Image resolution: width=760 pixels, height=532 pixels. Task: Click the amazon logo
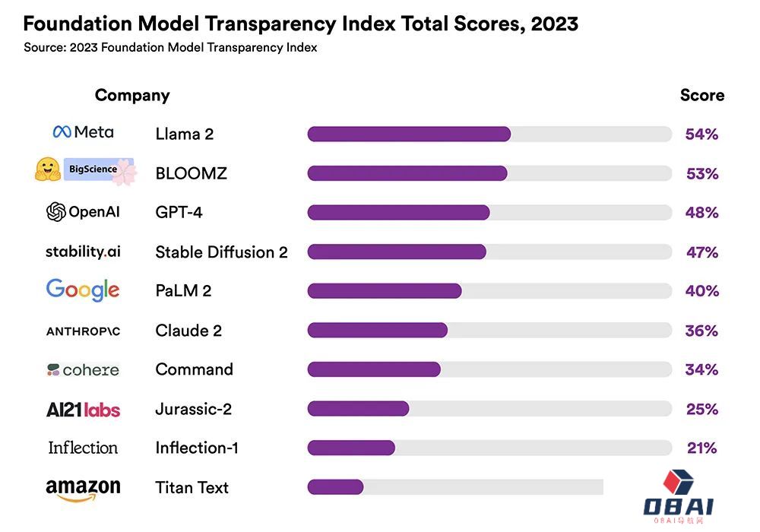coord(83,488)
